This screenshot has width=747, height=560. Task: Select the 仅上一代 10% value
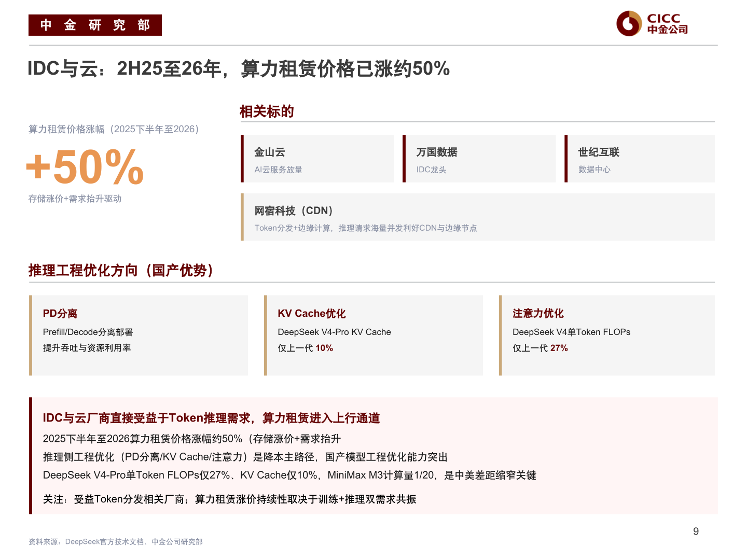[306, 348]
